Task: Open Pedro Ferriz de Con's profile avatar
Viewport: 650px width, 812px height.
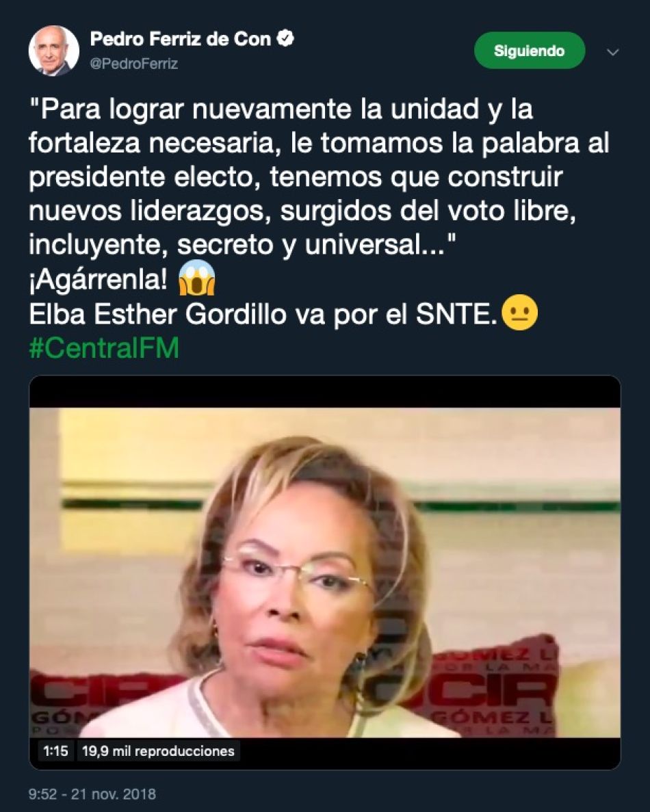Action: click(53, 51)
